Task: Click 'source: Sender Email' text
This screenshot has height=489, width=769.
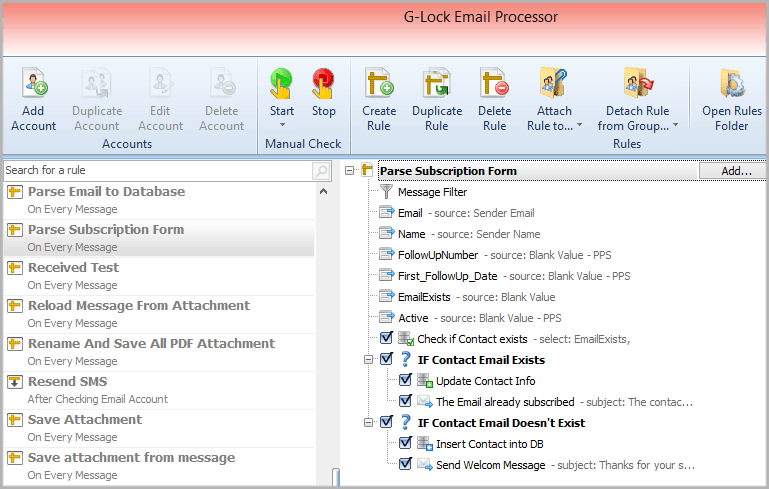Action: point(484,213)
